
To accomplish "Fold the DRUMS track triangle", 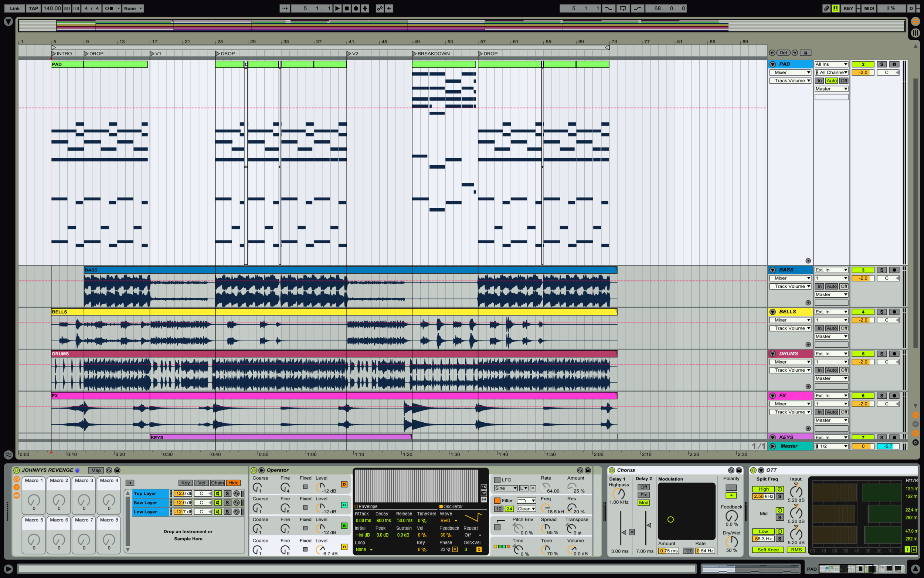I will coord(773,354).
